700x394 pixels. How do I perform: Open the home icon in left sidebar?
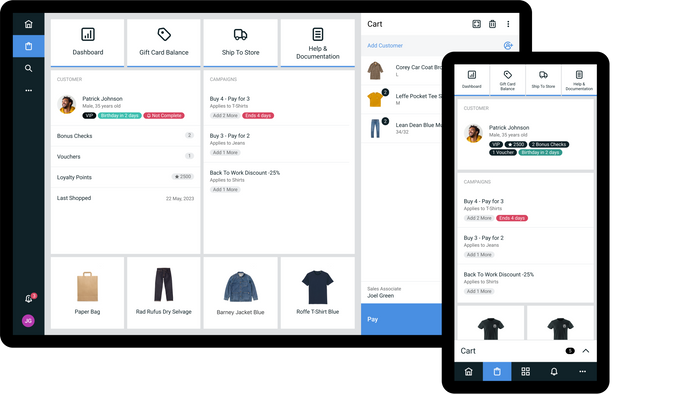(x=29, y=24)
